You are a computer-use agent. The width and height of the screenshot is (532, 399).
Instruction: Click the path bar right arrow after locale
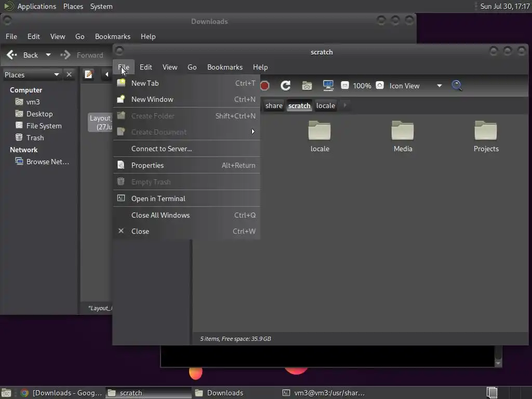[345, 105]
